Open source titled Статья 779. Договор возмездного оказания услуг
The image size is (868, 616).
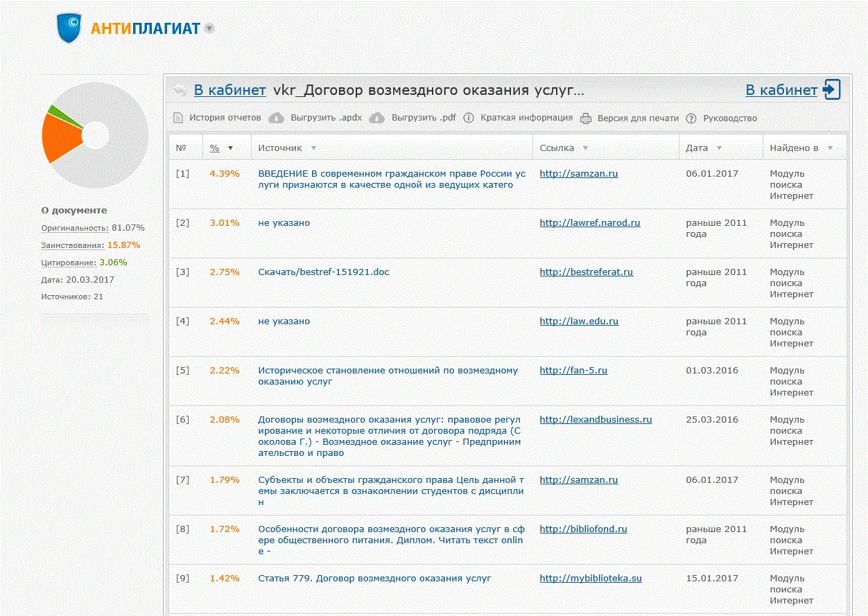374,579
